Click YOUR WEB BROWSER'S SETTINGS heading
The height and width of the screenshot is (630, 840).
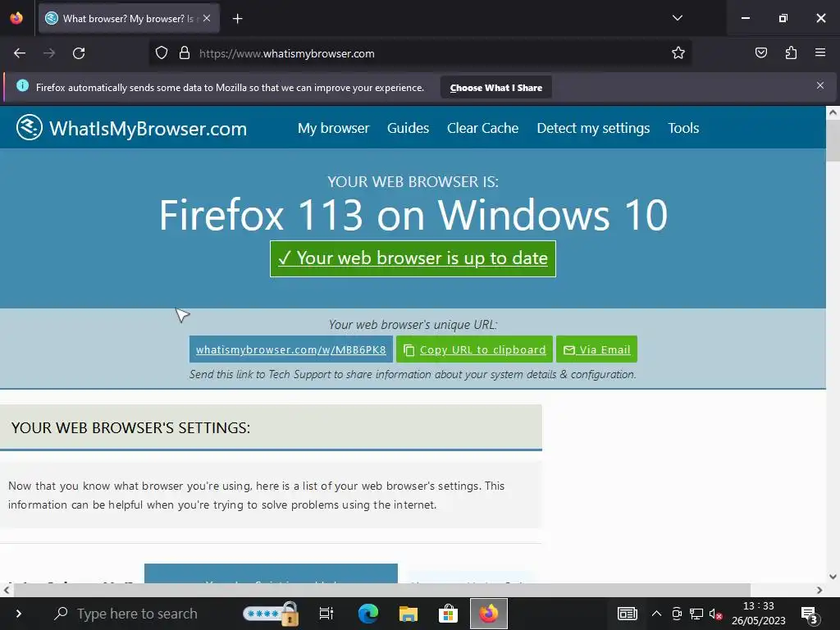[130, 427]
